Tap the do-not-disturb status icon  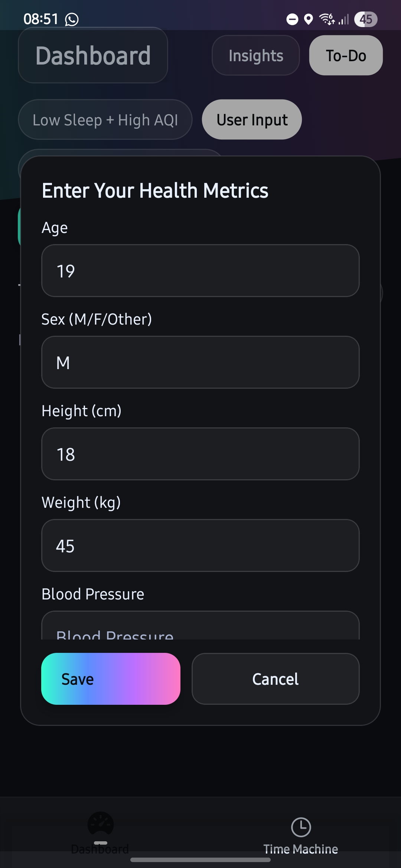[x=292, y=19]
